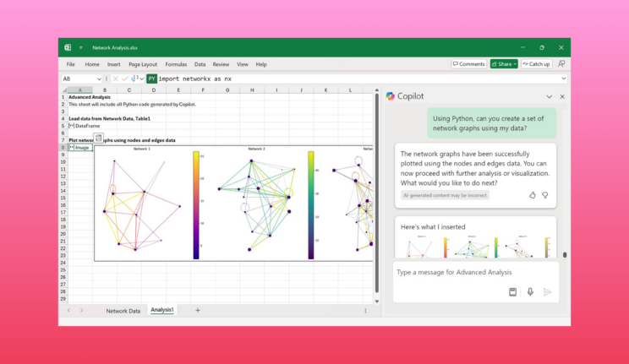Viewport: 629px width, 364px height.
Task: Go to the Data ribbon tab
Action: coord(200,64)
